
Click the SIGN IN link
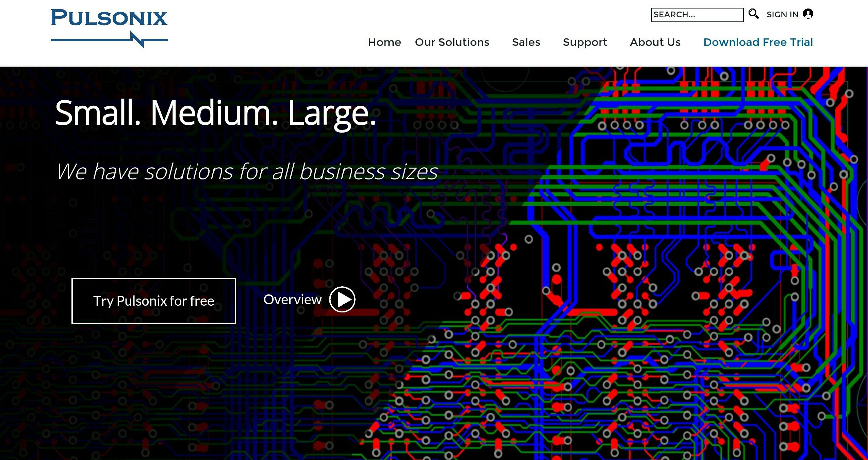(782, 15)
